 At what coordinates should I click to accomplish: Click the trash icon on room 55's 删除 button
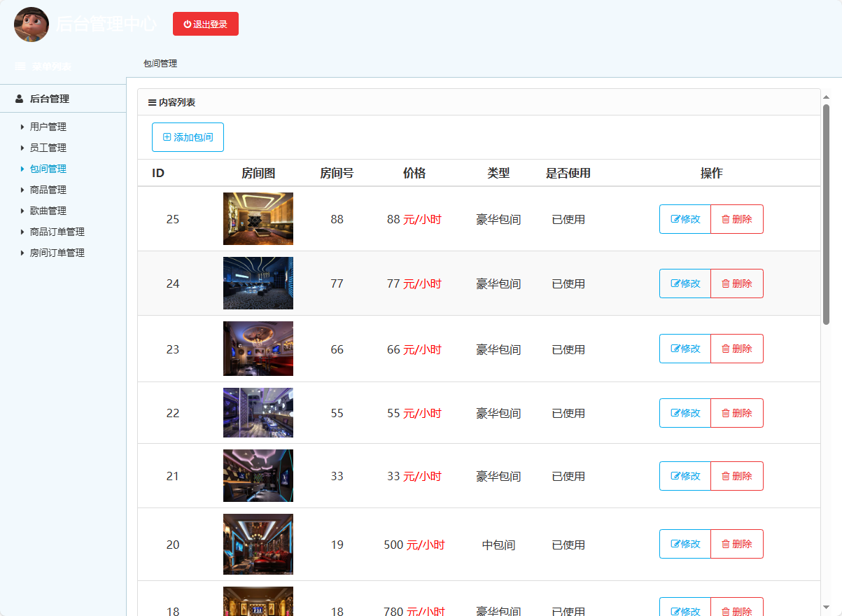pyautogui.click(x=727, y=412)
